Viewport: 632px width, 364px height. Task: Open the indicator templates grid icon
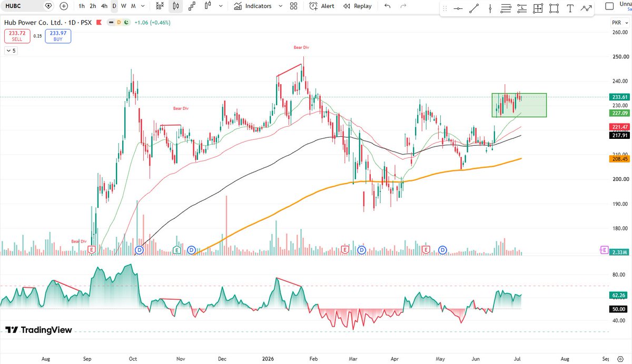(x=294, y=6)
